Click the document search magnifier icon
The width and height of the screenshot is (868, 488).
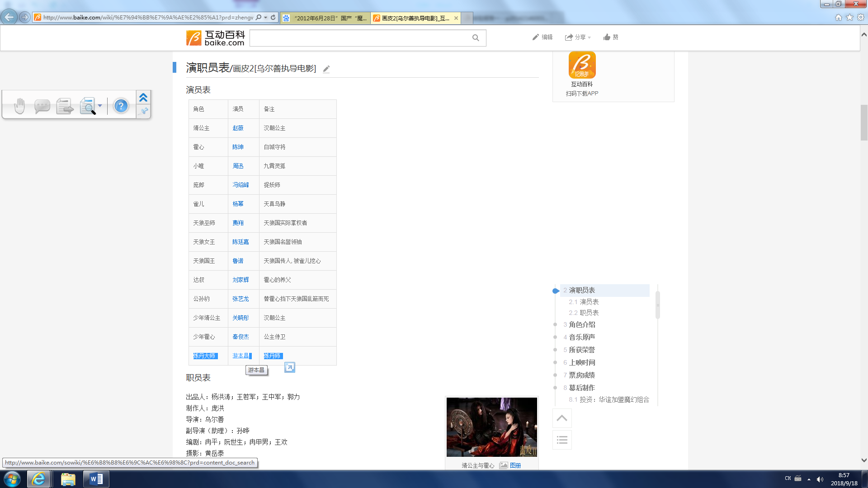coord(88,106)
